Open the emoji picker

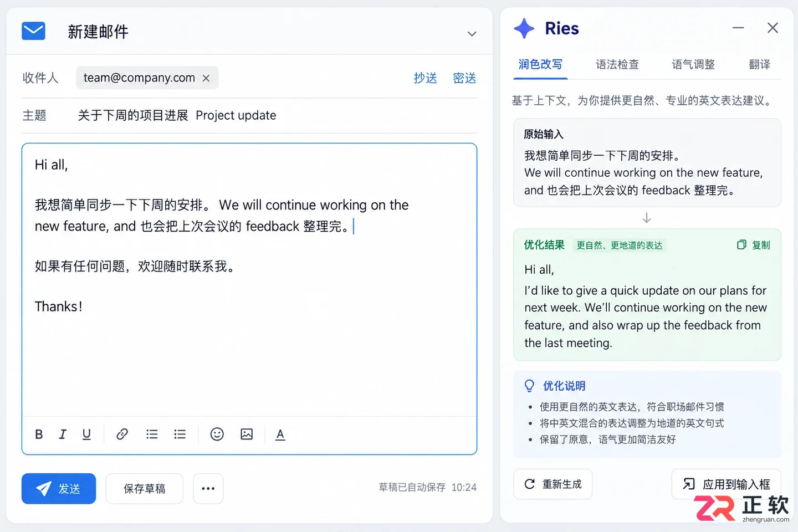click(x=217, y=434)
